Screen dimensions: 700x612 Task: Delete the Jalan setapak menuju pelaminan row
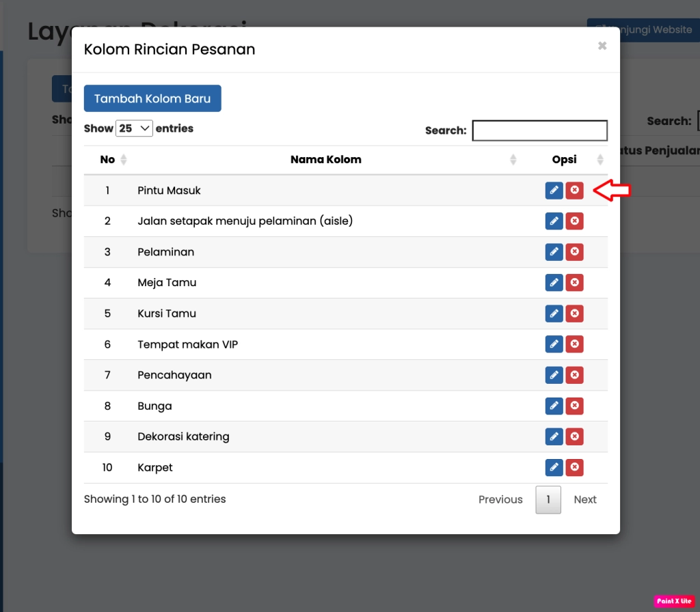point(575,221)
